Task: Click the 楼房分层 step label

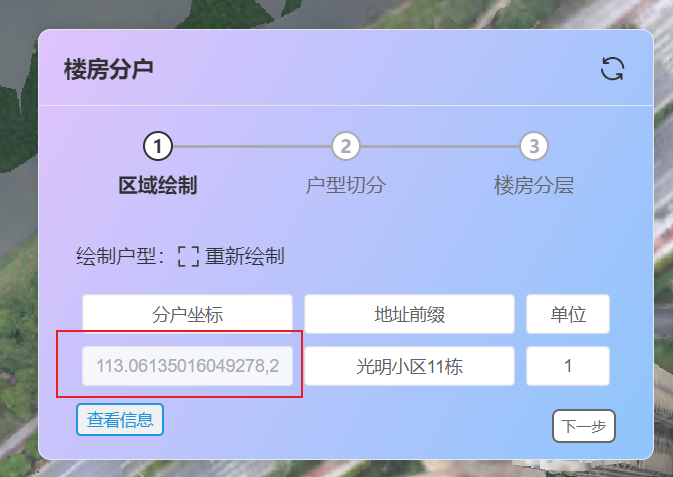Action: pyautogui.click(x=534, y=185)
